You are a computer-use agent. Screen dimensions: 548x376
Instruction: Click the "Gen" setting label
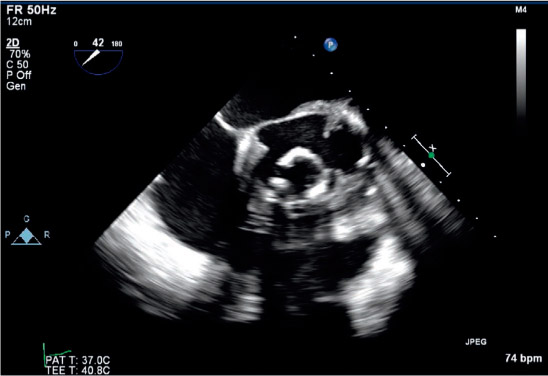(16, 86)
